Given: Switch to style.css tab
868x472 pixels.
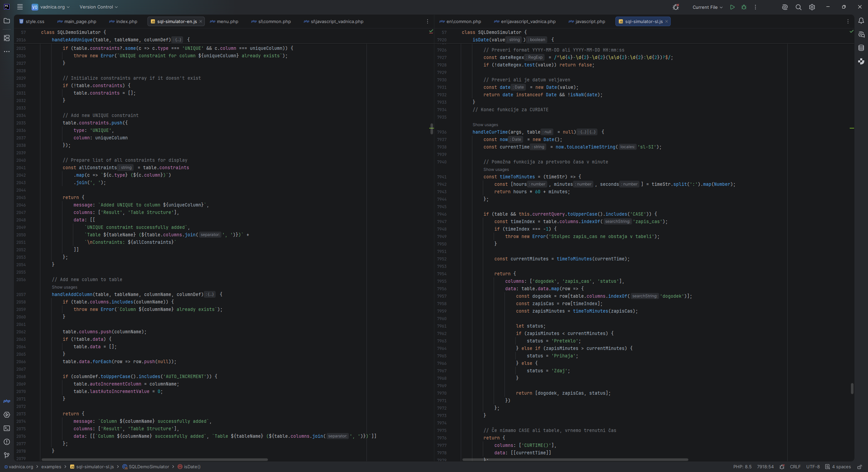Looking at the screenshot, I should click(x=32, y=21).
